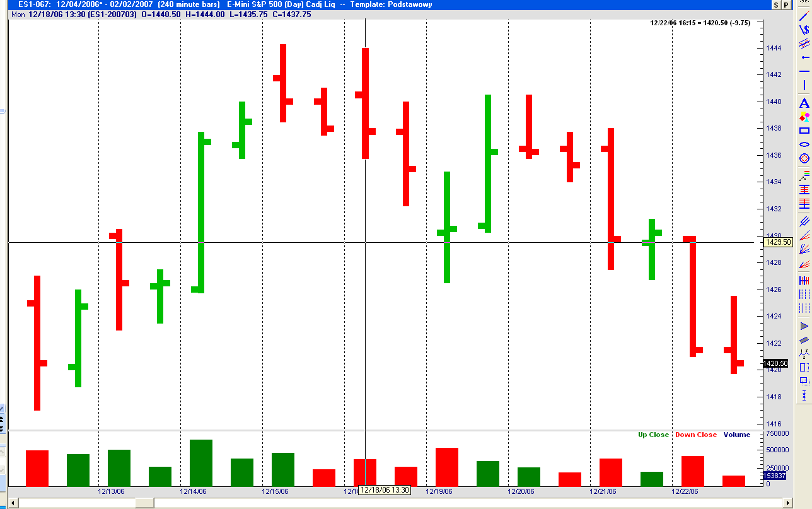This screenshot has height=509, width=812.
Task: Click the tallest green volume bar
Action: 201,463
